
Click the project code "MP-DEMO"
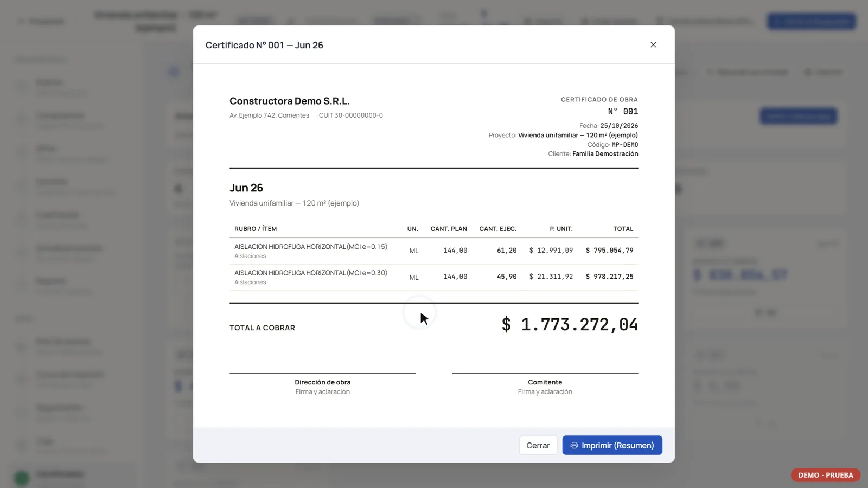(625, 145)
